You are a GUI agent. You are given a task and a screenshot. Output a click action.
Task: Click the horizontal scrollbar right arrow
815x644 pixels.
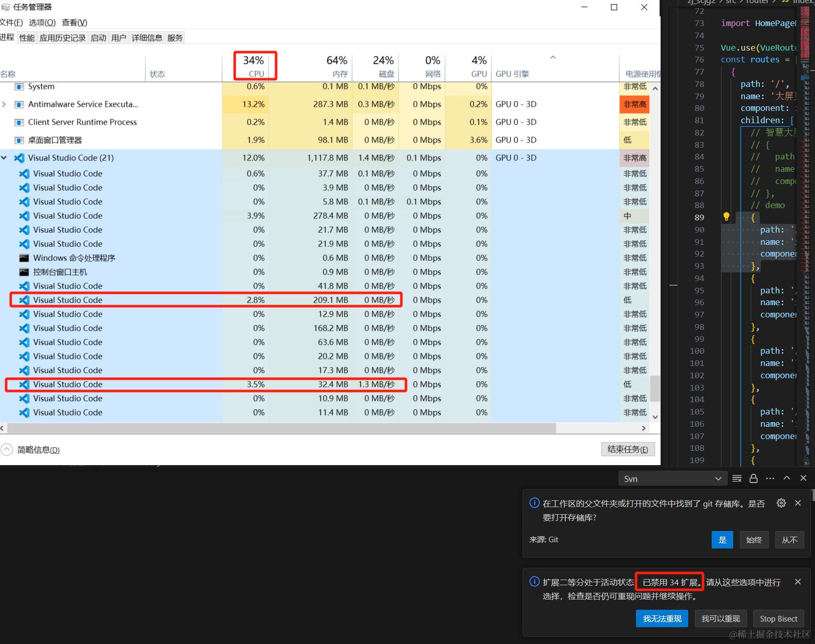(x=644, y=428)
